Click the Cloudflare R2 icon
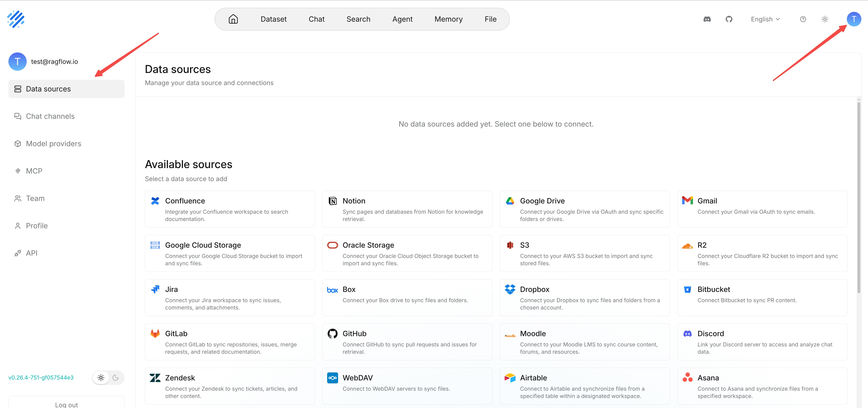This screenshot has height=408, width=868. [687, 246]
